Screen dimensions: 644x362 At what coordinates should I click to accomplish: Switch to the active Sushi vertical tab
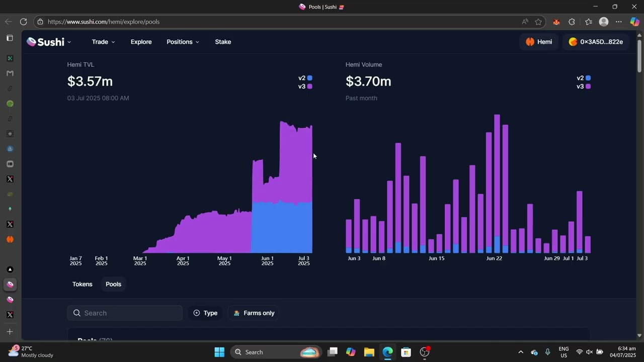coord(10,285)
